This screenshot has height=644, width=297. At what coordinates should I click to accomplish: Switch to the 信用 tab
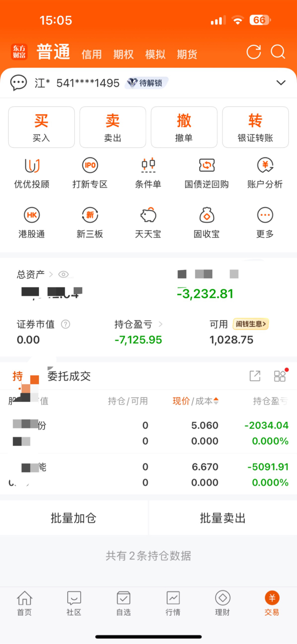coord(92,55)
